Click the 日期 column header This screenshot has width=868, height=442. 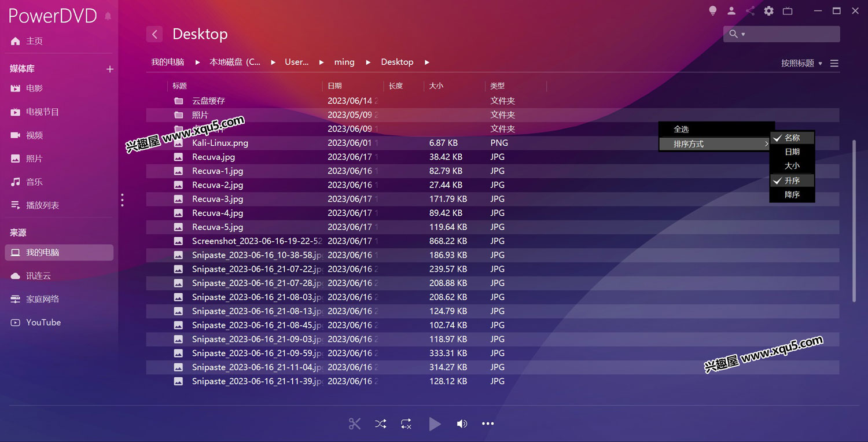pos(334,86)
